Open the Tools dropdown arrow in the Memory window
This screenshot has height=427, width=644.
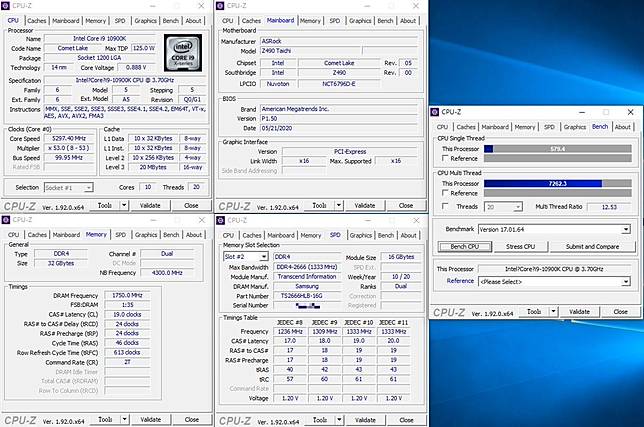[x=124, y=420]
